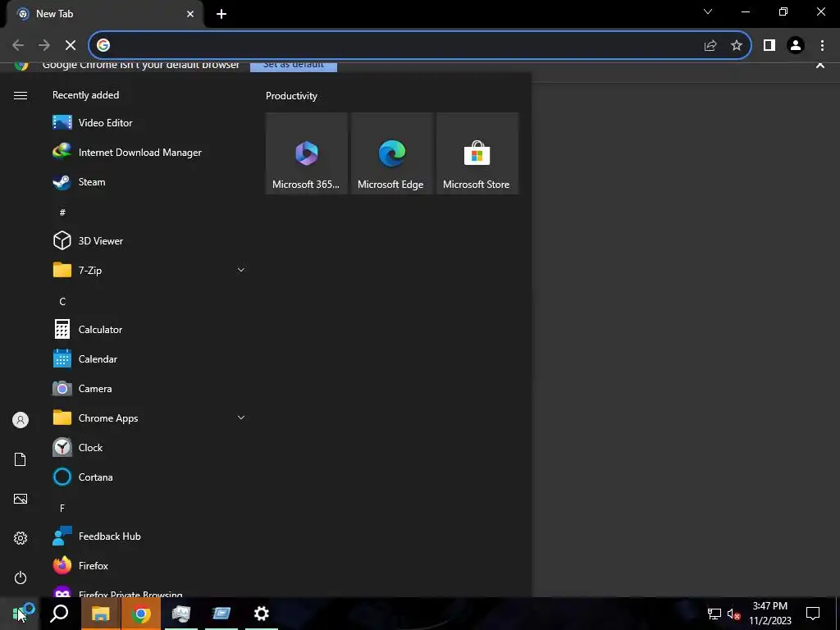Open the Microsoft 365 tile
Viewport: 840px width, 630px height.
[x=307, y=153]
